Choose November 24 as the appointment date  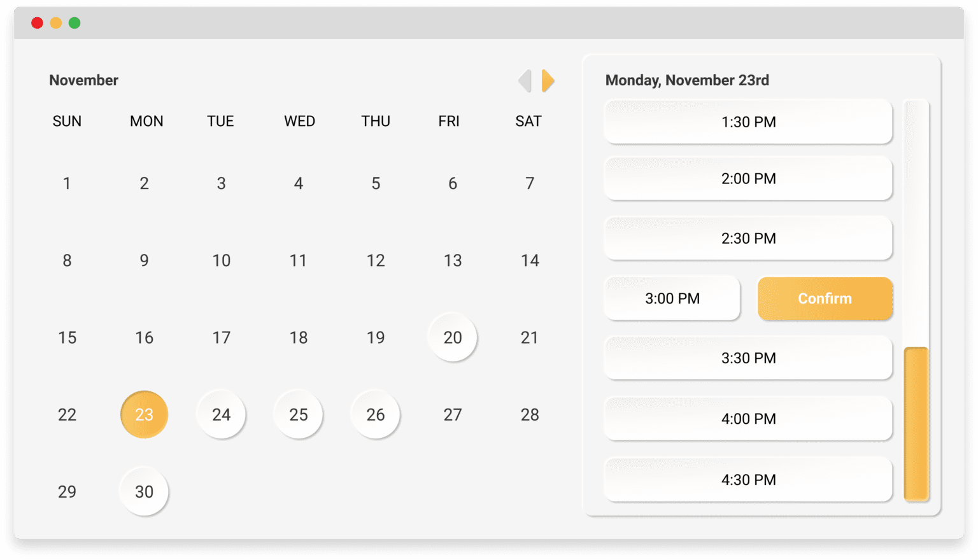click(221, 415)
